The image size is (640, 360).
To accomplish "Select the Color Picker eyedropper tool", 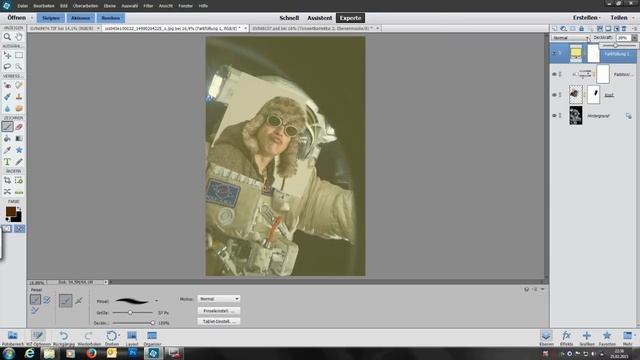I will (7, 150).
